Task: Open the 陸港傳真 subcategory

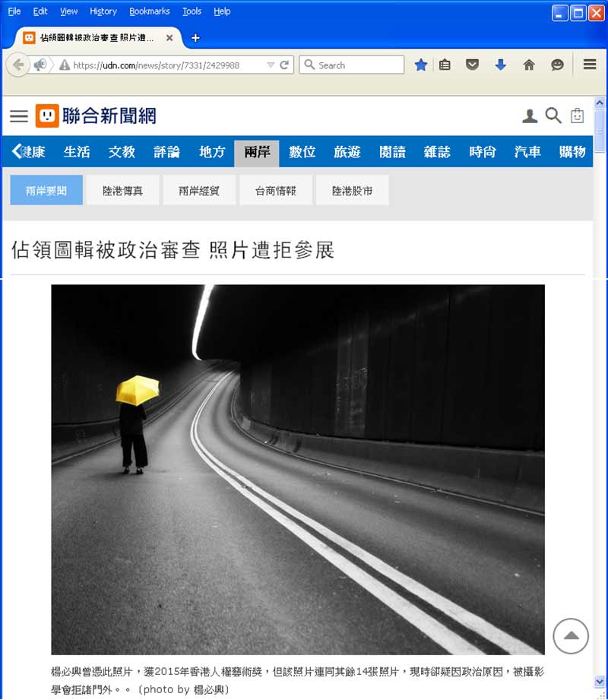Action: click(x=123, y=191)
